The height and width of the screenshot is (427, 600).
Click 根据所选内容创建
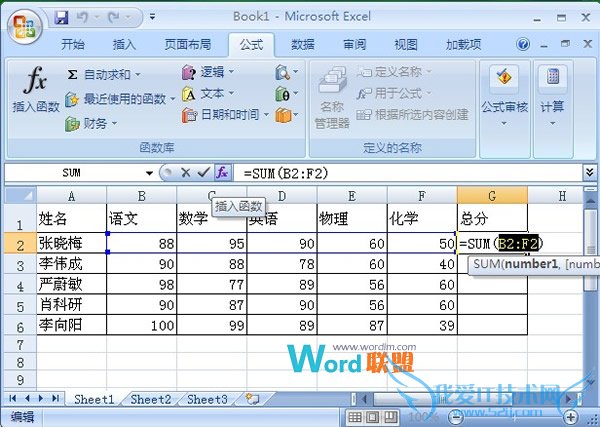412,115
